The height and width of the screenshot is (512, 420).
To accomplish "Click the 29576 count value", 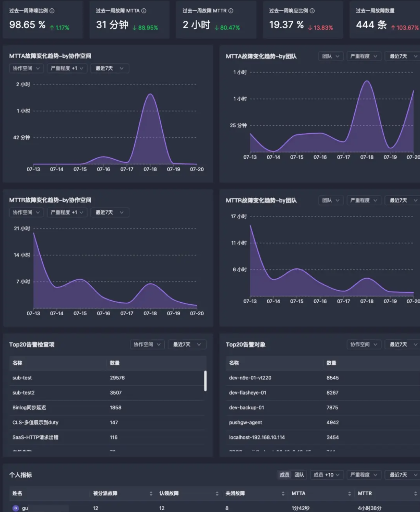I will 117,378.
